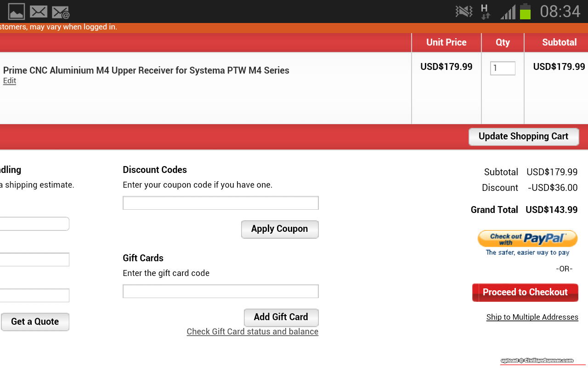Tap the 08:34 clock in status bar
Screen dimensions: 588x368
[x=560, y=11]
